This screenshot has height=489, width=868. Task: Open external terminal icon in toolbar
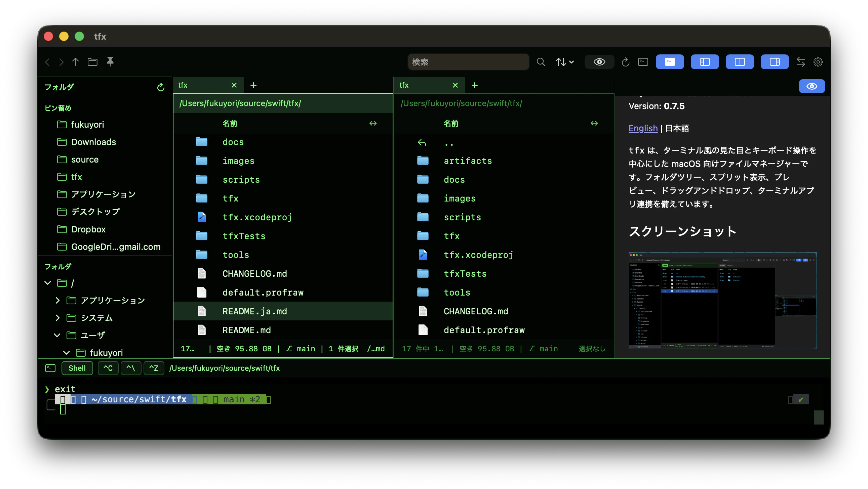tap(643, 62)
